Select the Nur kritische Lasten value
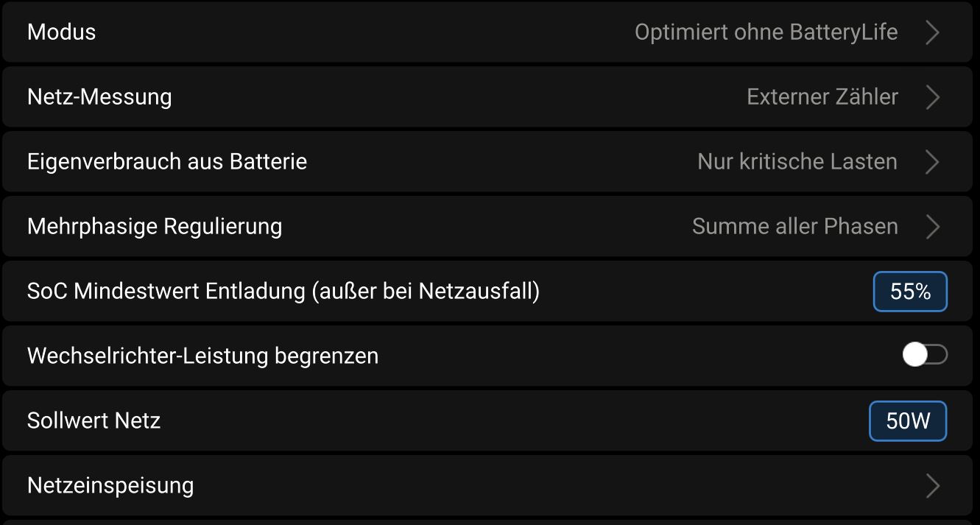 (x=797, y=161)
